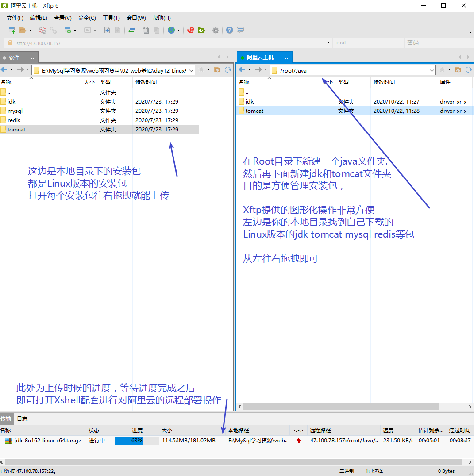
Task: Click the local pane bookmark star icon
Action: pyautogui.click(x=201, y=70)
